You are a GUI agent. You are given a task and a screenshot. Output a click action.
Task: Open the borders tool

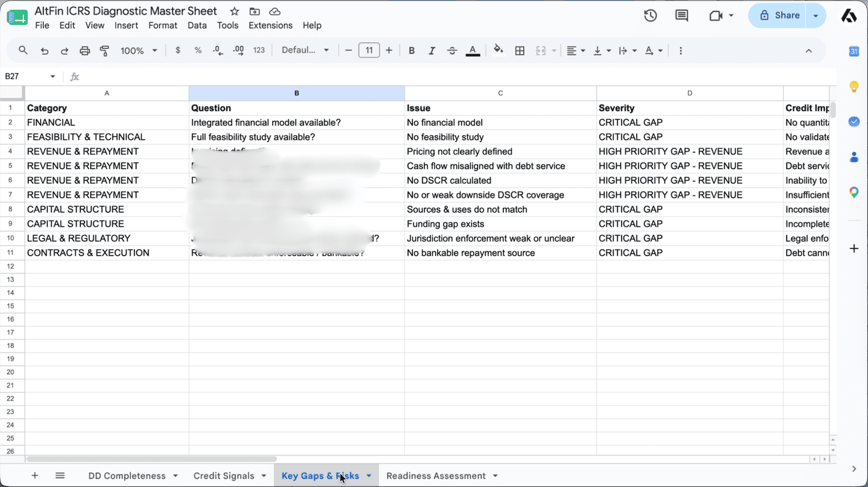[520, 50]
